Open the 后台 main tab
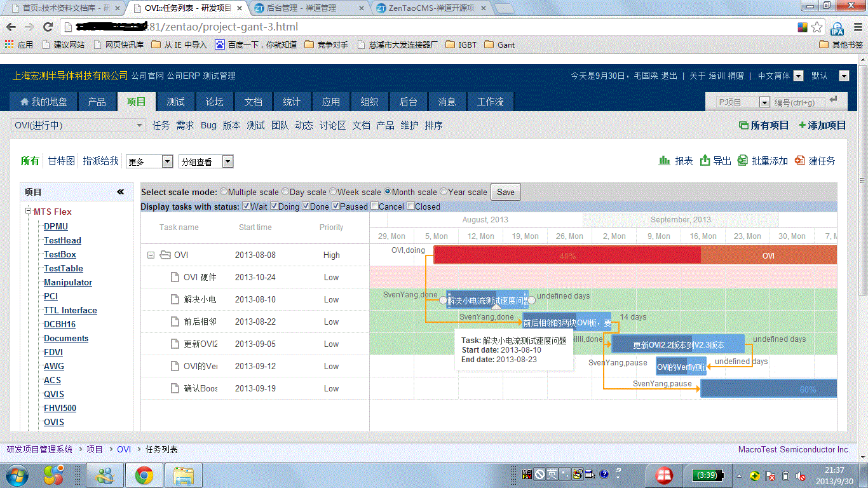 tap(409, 102)
